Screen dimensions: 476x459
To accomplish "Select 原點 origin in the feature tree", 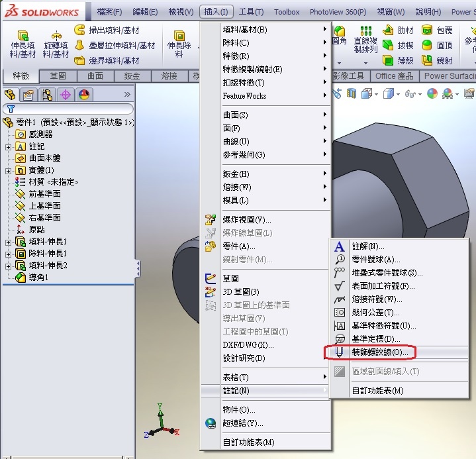I will [x=36, y=229].
